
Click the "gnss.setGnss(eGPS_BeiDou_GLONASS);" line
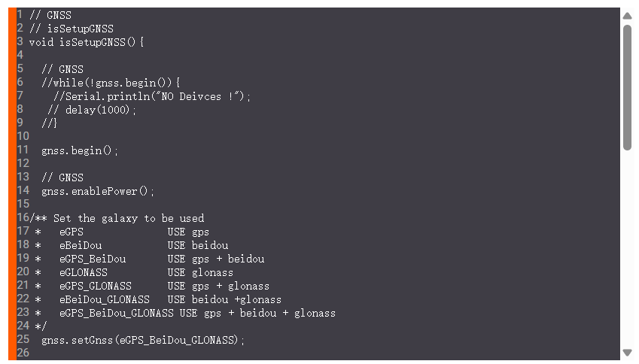(x=143, y=340)
